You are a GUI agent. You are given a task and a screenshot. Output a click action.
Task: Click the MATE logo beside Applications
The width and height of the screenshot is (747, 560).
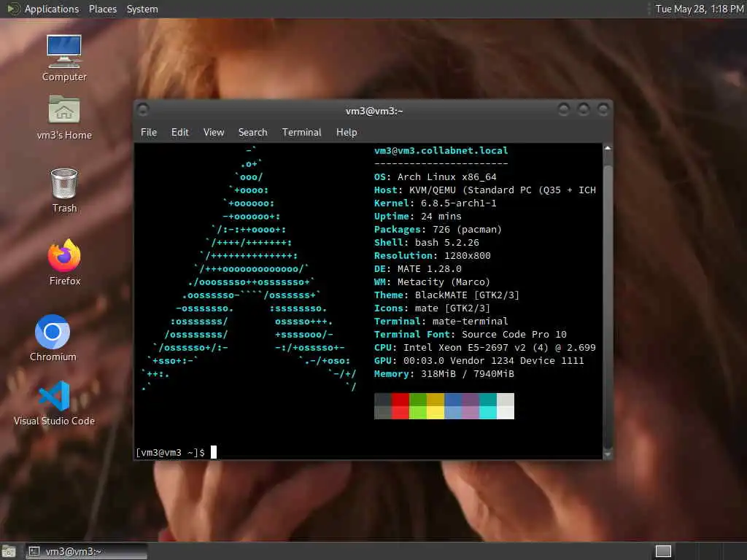12,9
